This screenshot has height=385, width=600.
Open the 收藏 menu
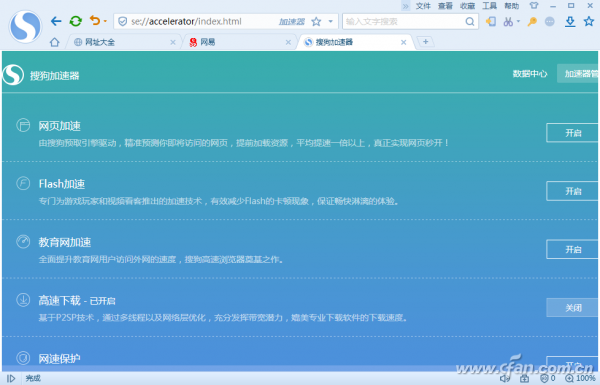(467, 6)
